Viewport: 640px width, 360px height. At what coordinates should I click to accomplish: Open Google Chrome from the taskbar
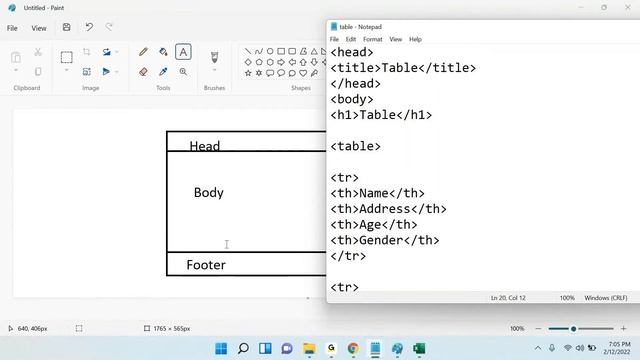[353, 349]
